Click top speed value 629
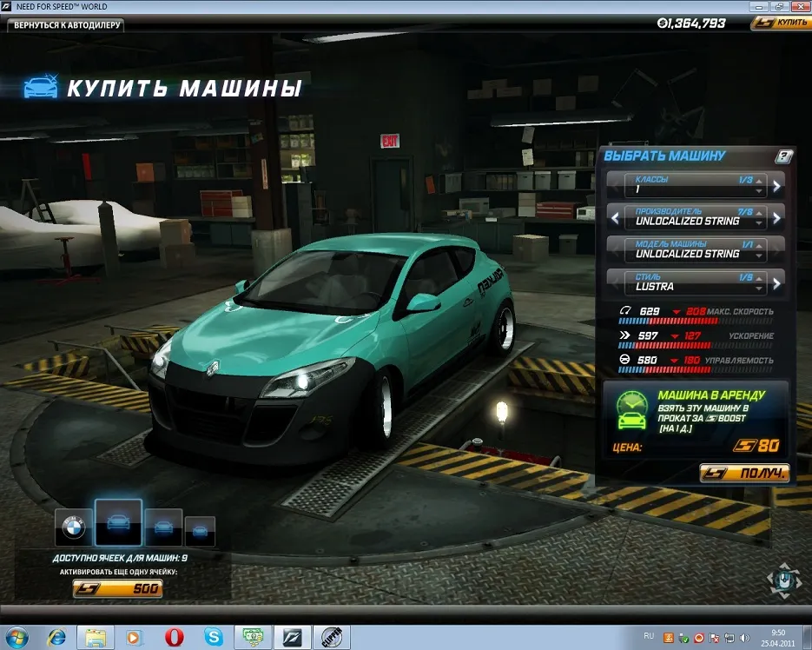Screen dimensions: 812x650 coord(650,311)
